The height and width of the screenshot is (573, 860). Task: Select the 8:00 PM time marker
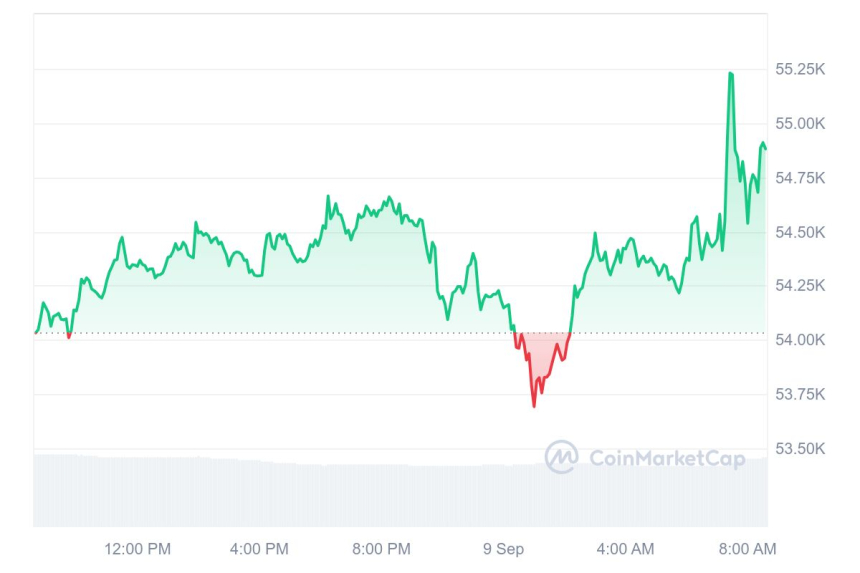[x=381, y=548]
